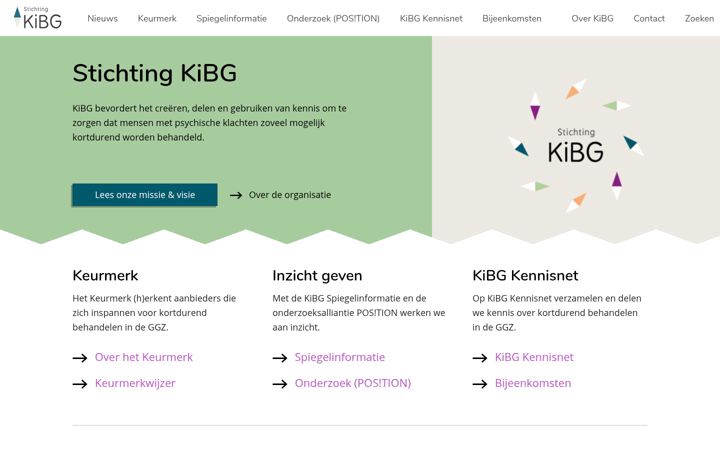Open KiBG Kennisnet link in third column

pyautogui.click(x=534, y=357)
